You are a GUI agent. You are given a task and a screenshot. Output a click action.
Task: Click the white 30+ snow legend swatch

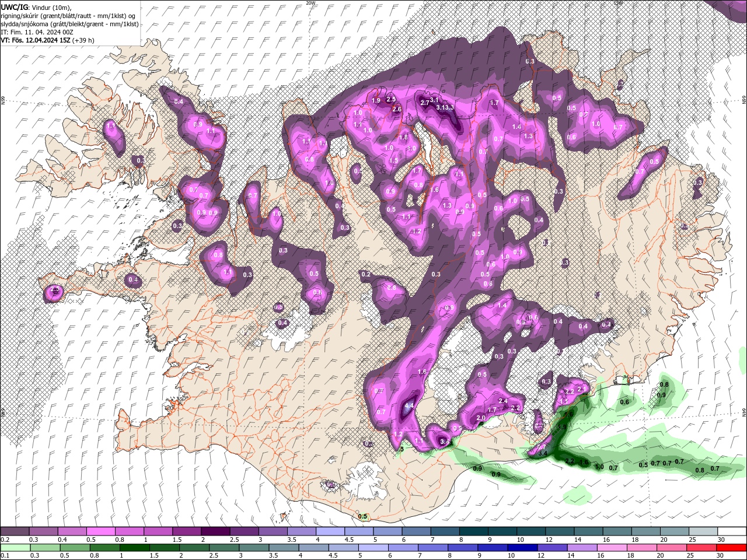732,531
